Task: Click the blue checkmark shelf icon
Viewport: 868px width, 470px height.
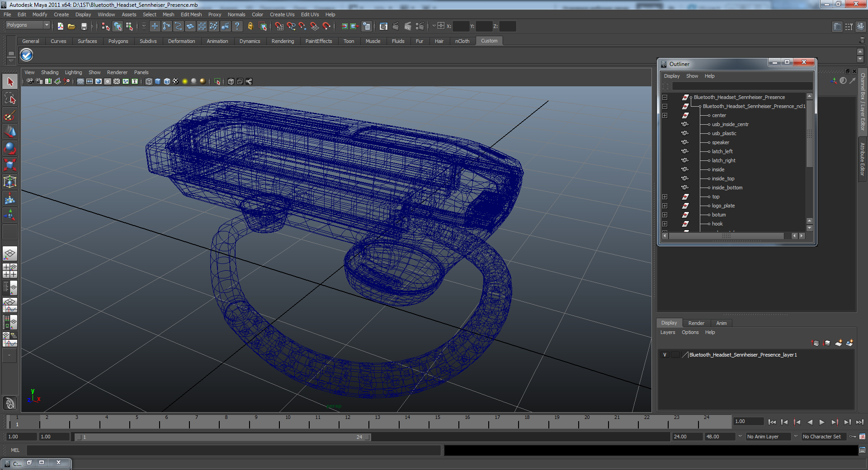Action: (27, 55)
